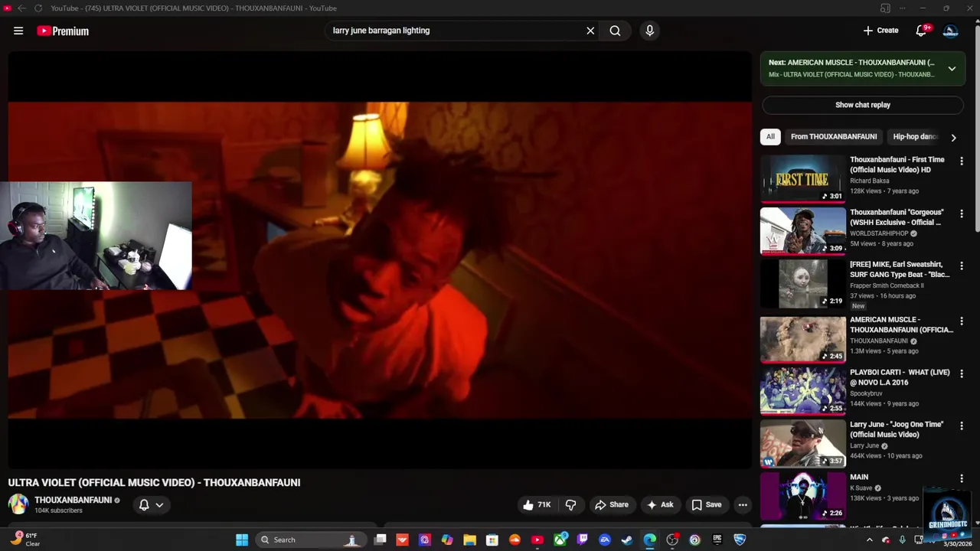Toggle channel notification bell
This screenshot has height=551, width=980.
click(143, 504)
